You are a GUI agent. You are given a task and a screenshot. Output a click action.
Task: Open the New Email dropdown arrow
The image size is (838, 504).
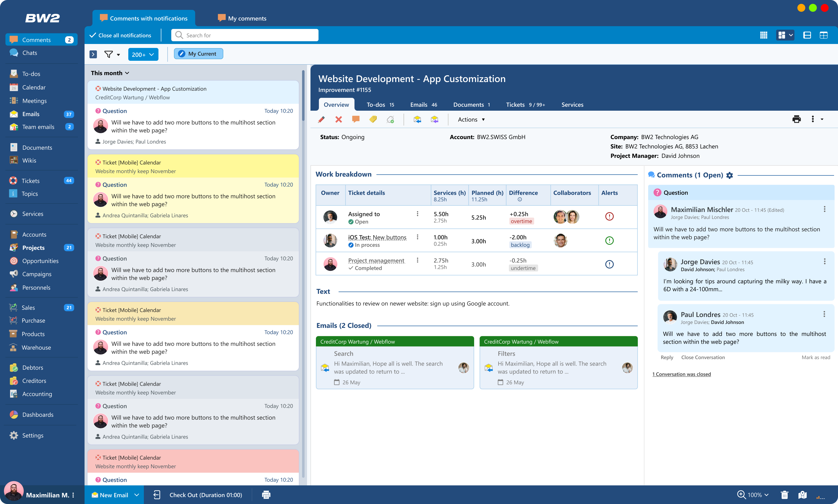point(137,495)
